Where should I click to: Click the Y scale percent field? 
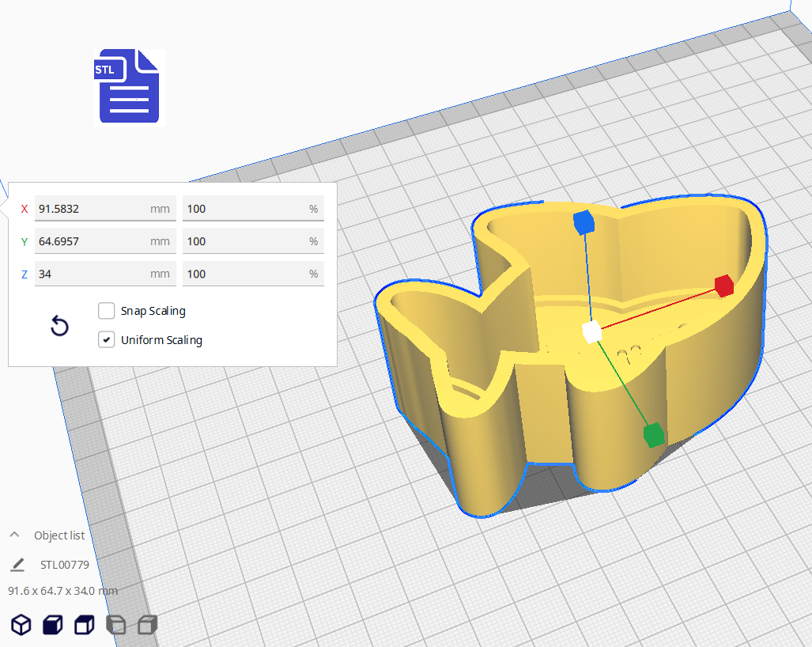point(253,241)
